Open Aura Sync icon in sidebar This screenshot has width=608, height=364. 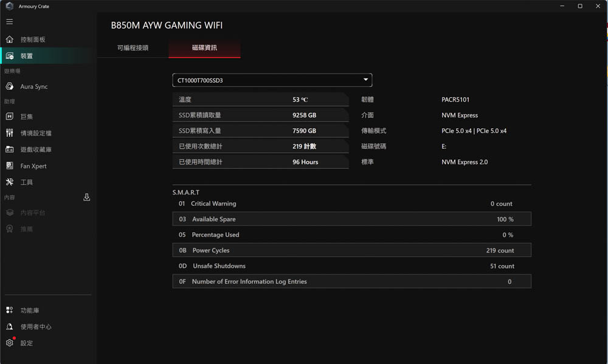(10, 87)
